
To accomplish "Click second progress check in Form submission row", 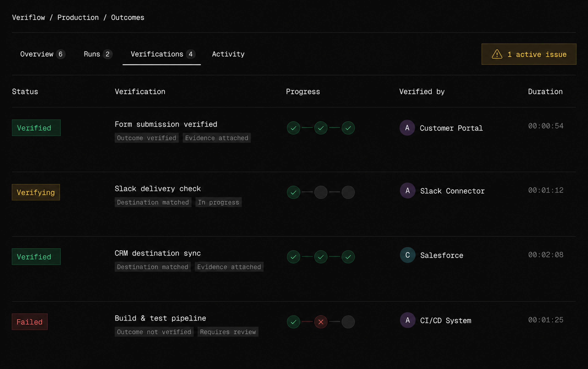I will tap(321, 128).
